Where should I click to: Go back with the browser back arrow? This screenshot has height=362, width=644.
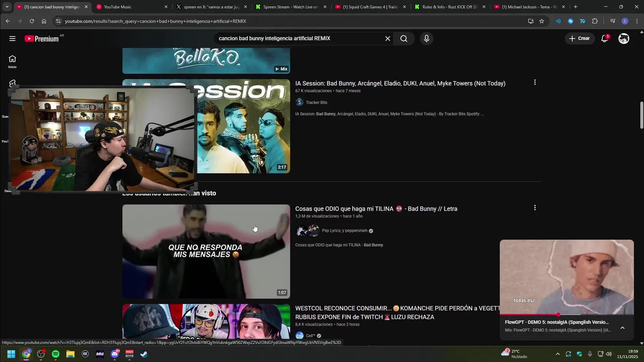point(8,21)
